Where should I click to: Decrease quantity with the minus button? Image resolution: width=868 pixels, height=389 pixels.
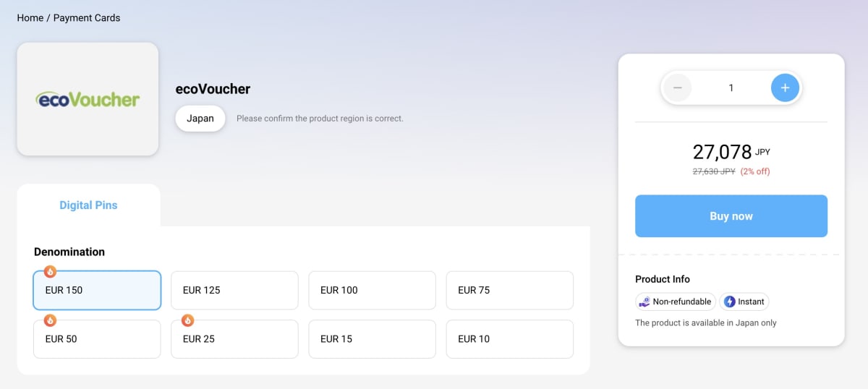tap(678, 88)
